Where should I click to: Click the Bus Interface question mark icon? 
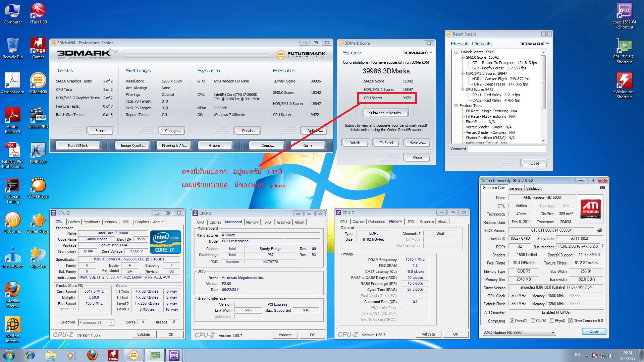tap(602, 246)
